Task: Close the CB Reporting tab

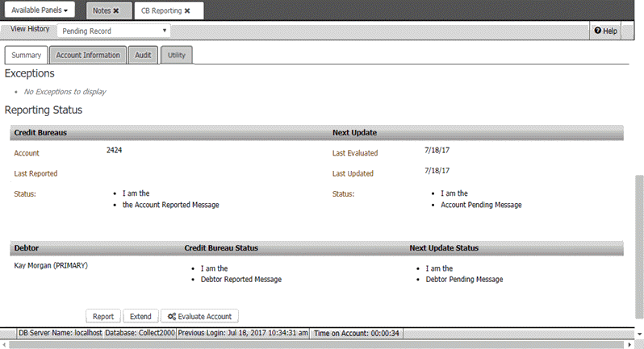Action: tap(187, 10)
